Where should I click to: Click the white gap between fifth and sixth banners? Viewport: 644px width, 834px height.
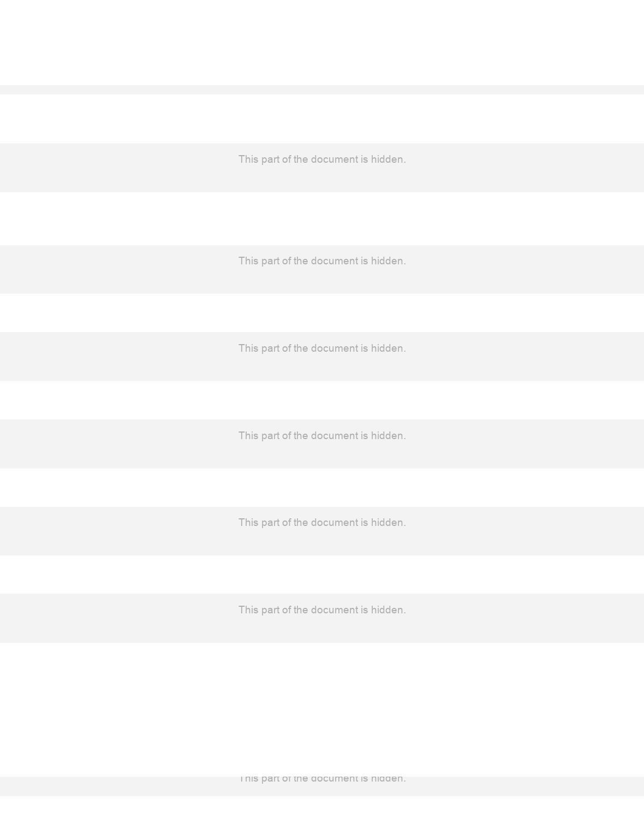point(322,575)
